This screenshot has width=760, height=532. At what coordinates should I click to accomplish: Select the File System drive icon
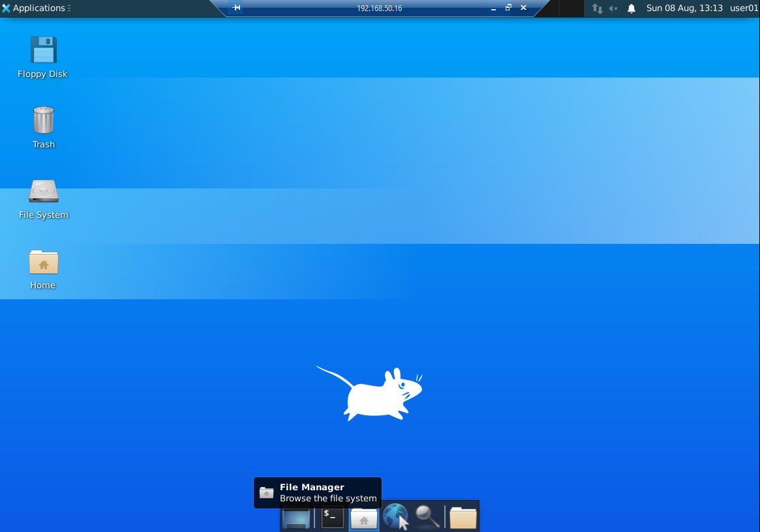pos(44,191)
